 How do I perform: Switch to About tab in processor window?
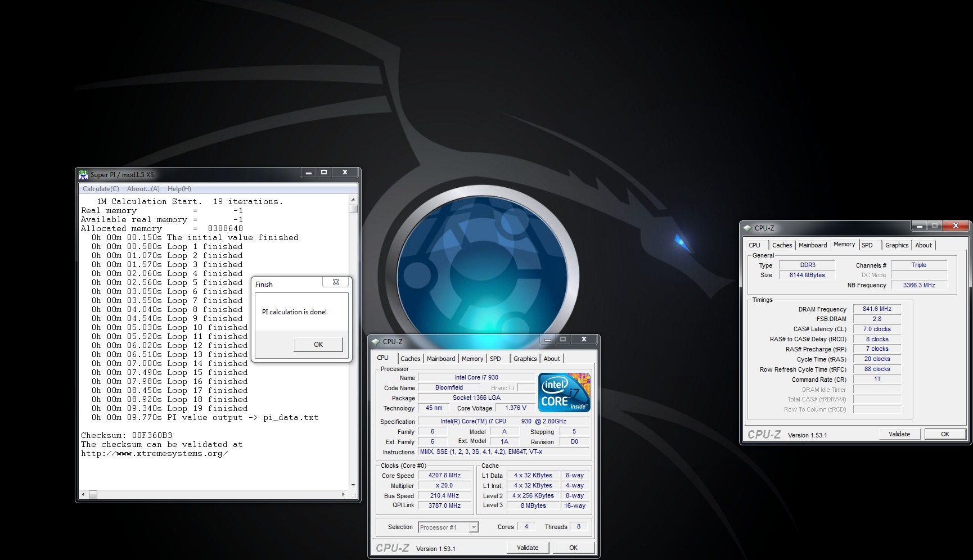click(552, 359)
